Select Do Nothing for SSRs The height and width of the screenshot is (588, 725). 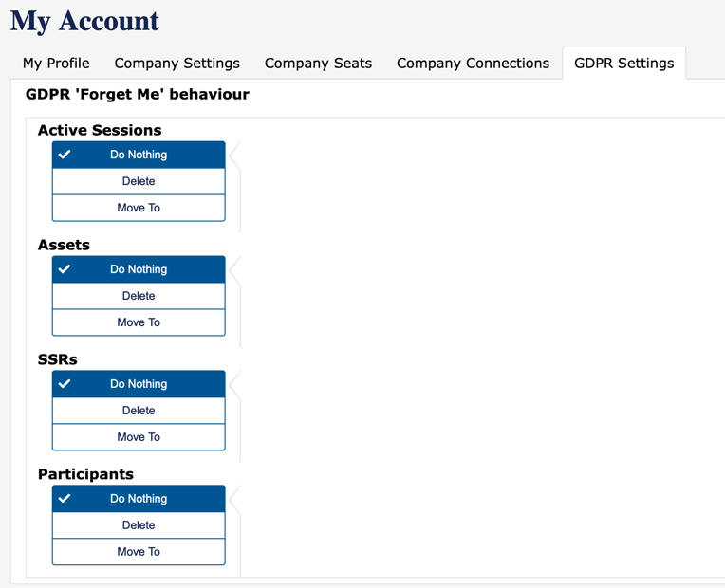coord(139,384)
